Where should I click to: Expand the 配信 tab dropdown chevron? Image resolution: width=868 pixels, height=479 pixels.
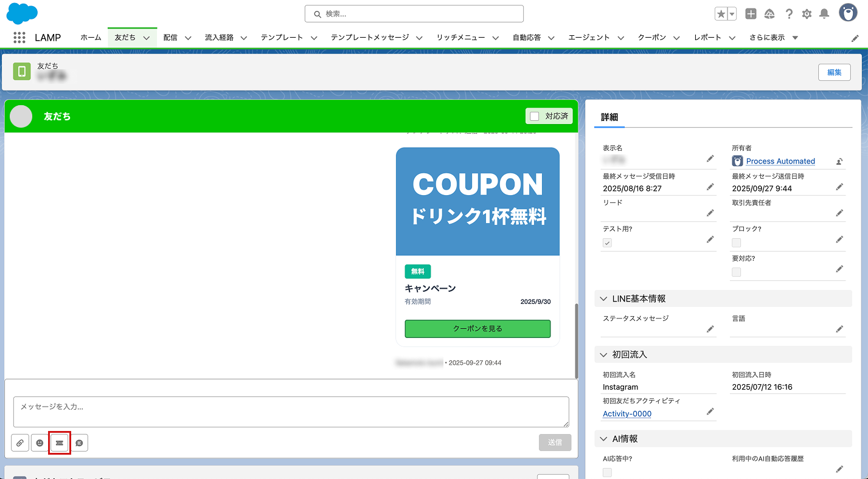pyautogui.click(x=188, y=38)
